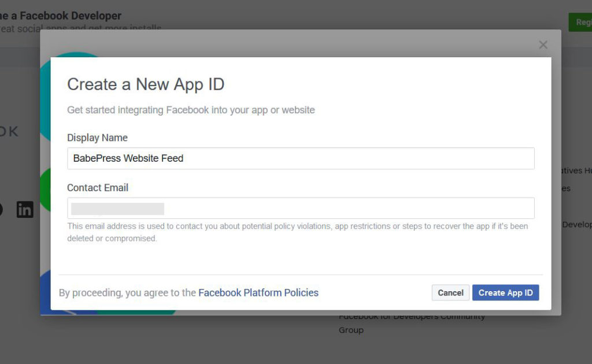Click the word Group under Developers Community

click(351, 330)
